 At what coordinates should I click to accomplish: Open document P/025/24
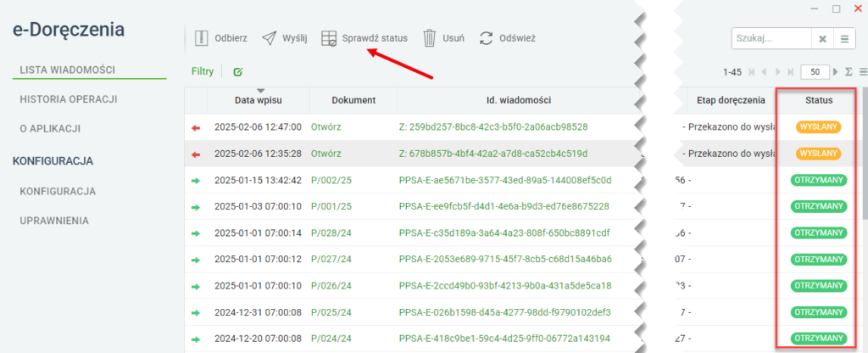(x=331, y=313)
